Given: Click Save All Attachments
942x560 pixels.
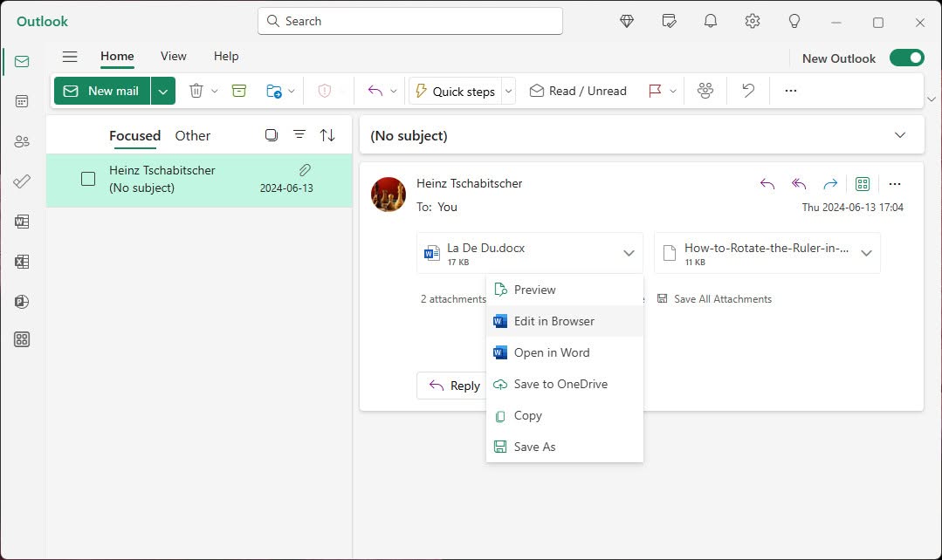Looking at the screenshot, I should 714,299.
